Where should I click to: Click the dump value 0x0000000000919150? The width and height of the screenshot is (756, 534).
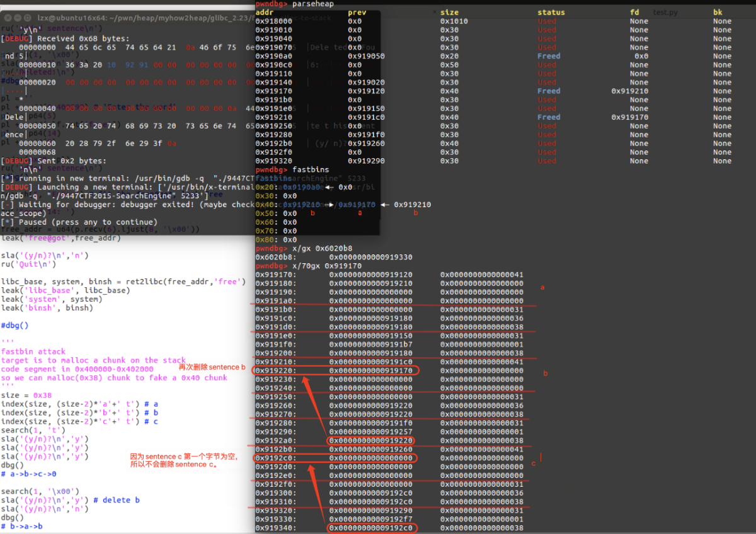(x=370, y=336)
